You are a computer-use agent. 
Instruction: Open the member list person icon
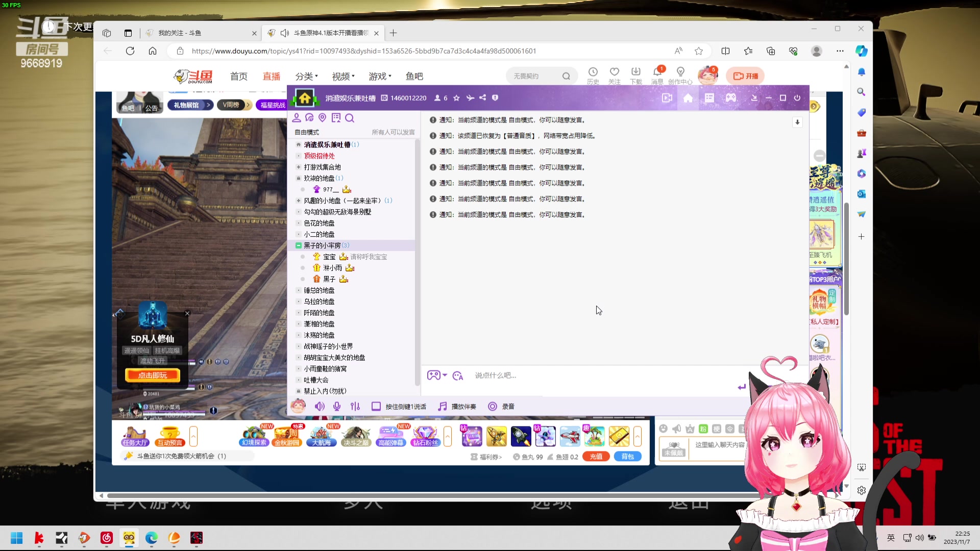(x=297, y=118)
